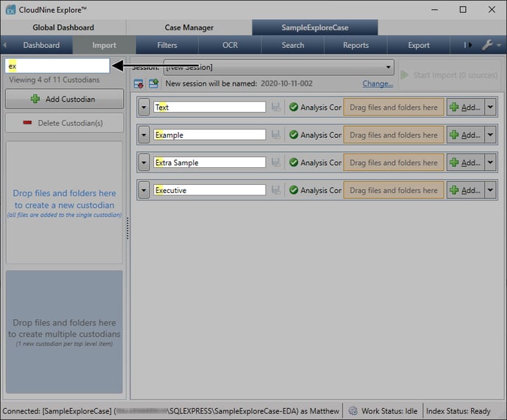Click 'Work Status: Idle' text
The image size is (507, 420).
tap(389, 411)
